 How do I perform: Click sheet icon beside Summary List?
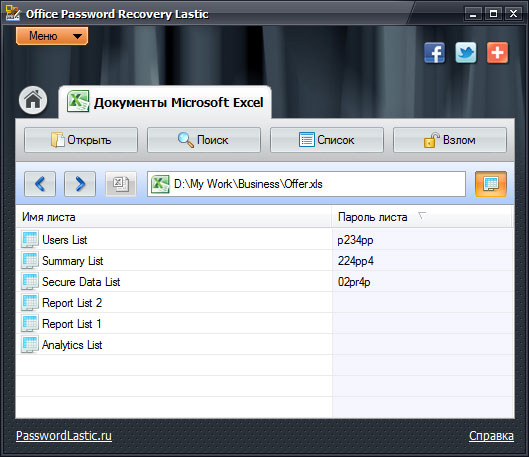30,260
